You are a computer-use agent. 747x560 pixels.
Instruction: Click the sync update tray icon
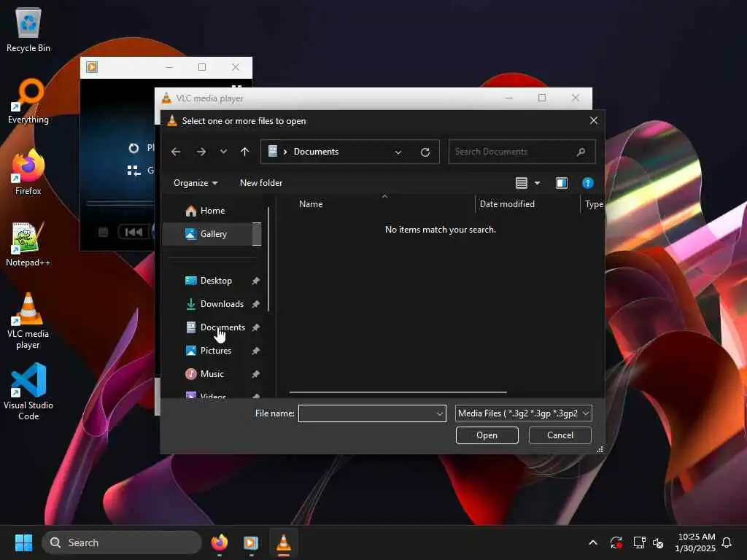[616, 542]
